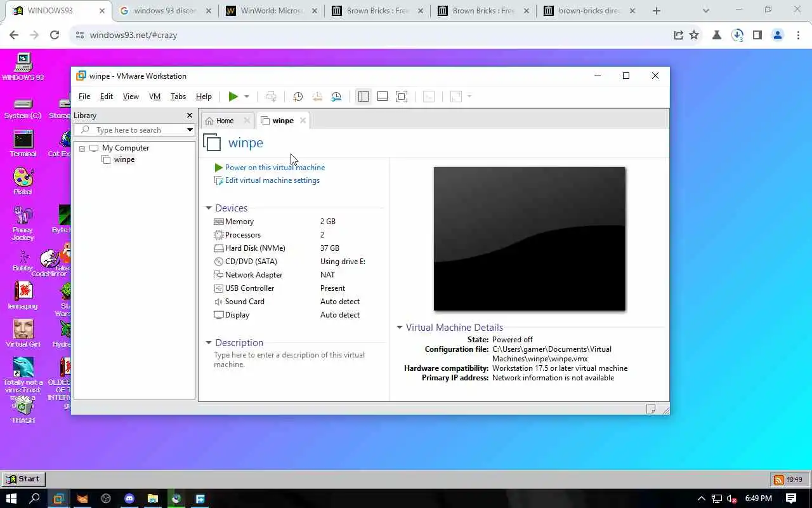Close the Home tab
The image size is (812, 508).
point(247,121)
